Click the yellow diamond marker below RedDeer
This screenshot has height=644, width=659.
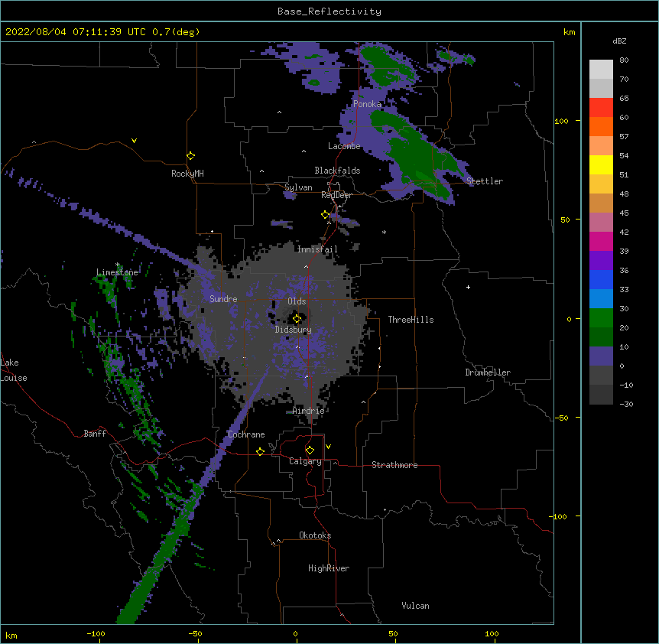pyautogui.click(x=326, y=215)
